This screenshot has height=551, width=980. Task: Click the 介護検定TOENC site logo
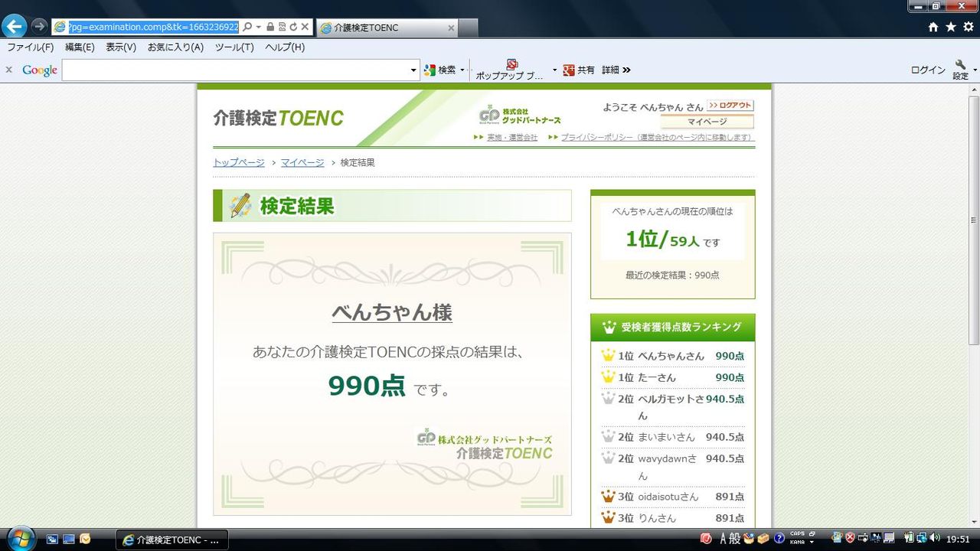tap(278, 118)
